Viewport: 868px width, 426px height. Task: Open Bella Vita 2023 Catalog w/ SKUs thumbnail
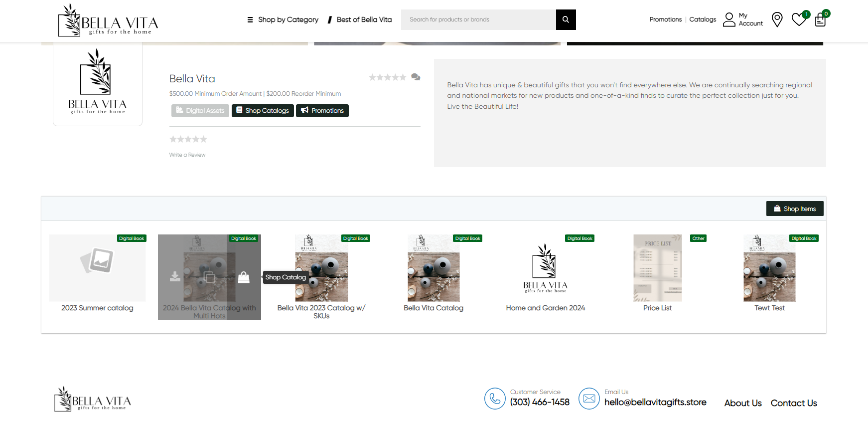pos(321,268)
